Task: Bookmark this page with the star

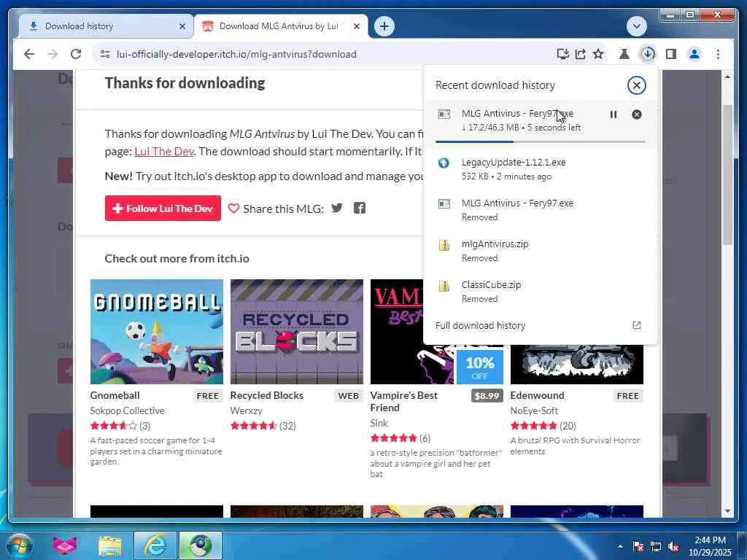Action: [598, 54]
